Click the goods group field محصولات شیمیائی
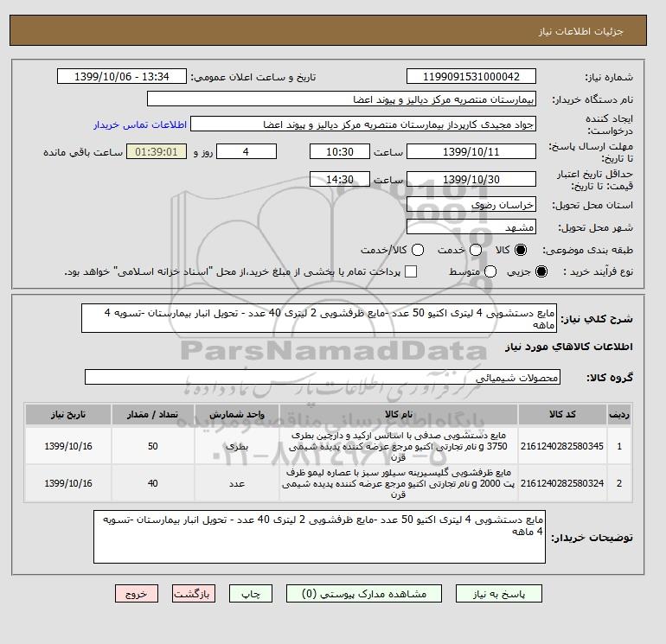This screenshot has width=666, height=644. tap(323, 377)
